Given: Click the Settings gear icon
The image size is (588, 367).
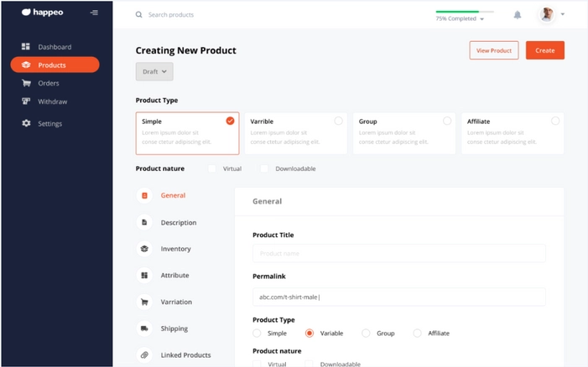Looking at the screenshot, I should tap(26, 123).
